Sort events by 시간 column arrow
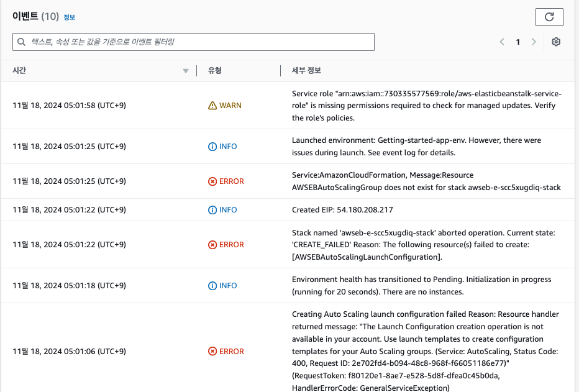 (x=186, y=71)
